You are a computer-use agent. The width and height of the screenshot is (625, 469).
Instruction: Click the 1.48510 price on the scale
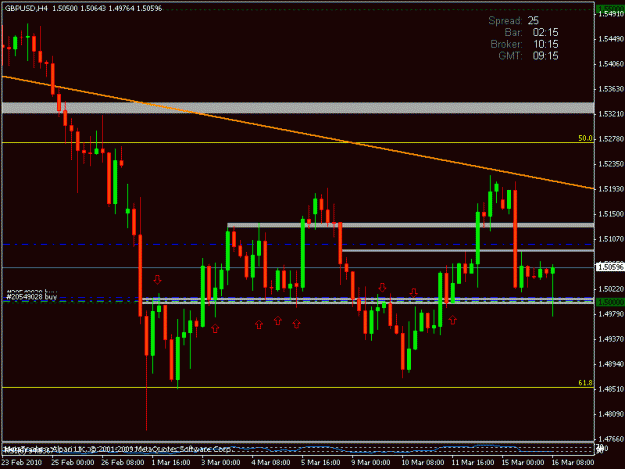point(611,389)
